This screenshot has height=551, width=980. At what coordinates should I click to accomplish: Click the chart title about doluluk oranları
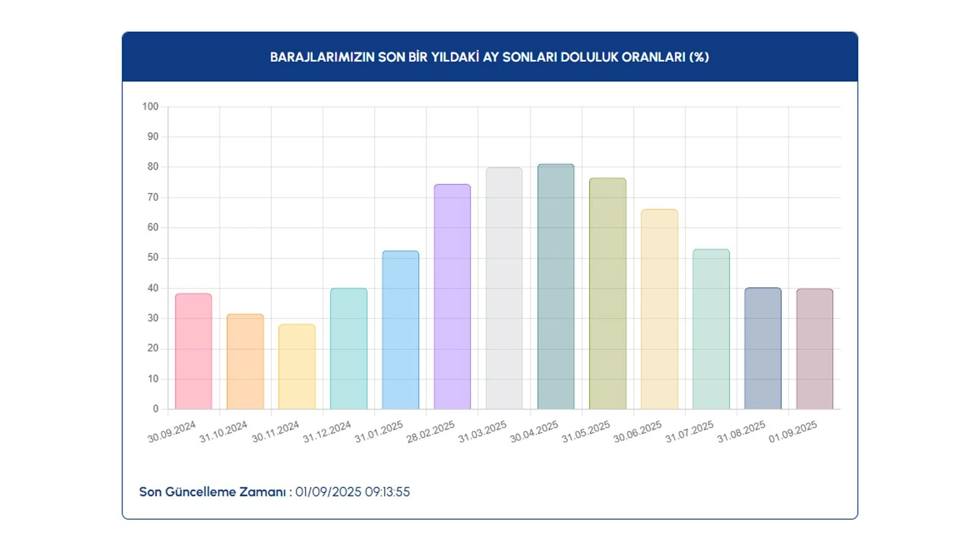(489, 57)
